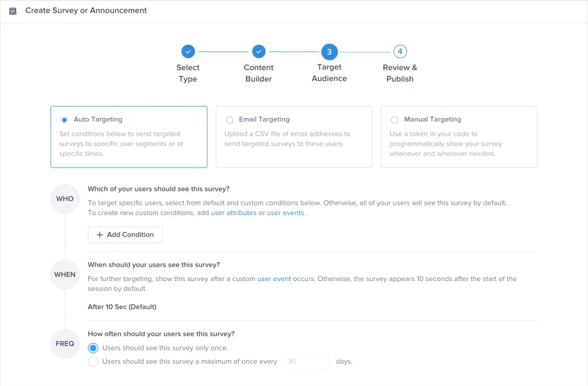Click the Review & Publish step label
Screen dimensions: 588x386
point(400,73)
